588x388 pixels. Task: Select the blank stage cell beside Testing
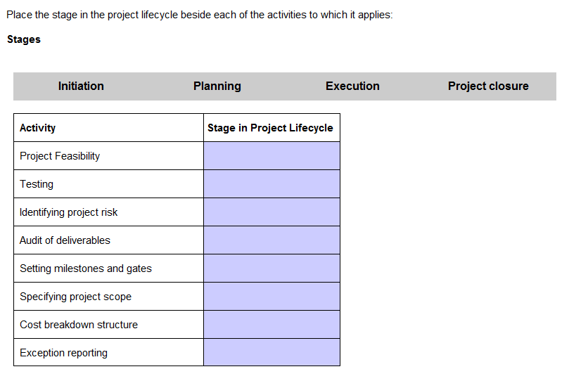271,184
